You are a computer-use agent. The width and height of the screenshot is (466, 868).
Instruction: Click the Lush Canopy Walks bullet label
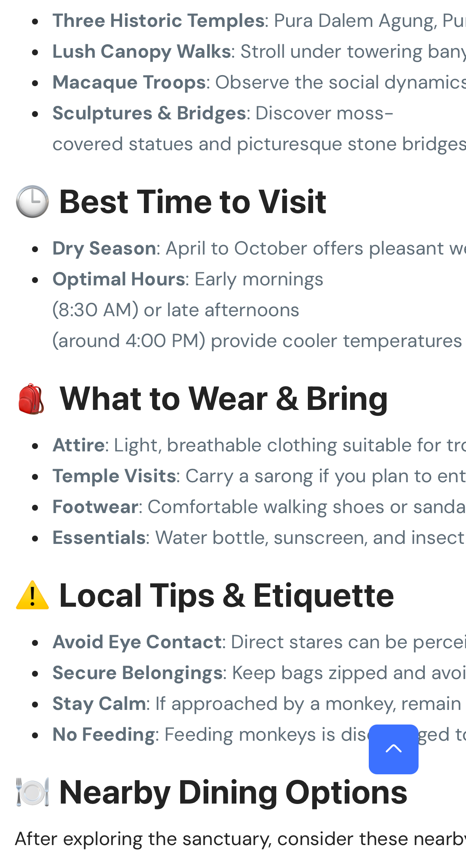(x=141, y=51)
